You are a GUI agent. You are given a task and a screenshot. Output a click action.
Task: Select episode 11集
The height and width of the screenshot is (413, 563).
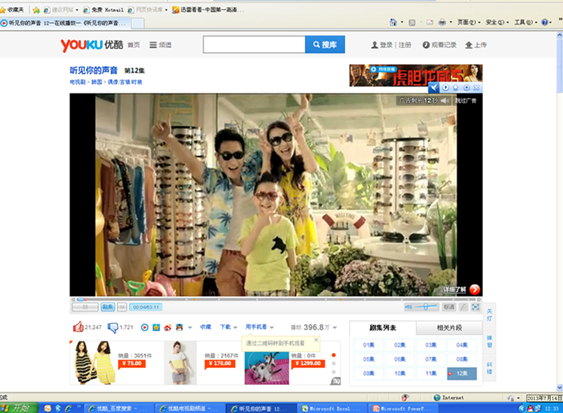(x=431, y=373)
